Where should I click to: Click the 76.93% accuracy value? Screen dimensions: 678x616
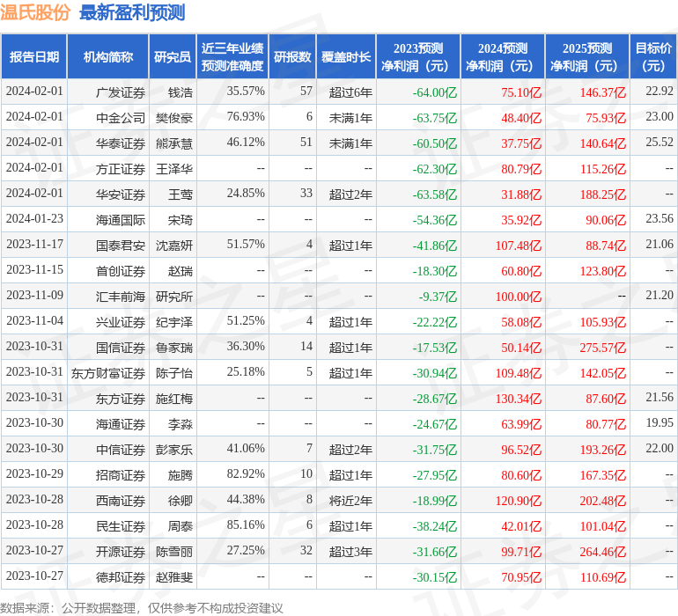tap(246, 116)
